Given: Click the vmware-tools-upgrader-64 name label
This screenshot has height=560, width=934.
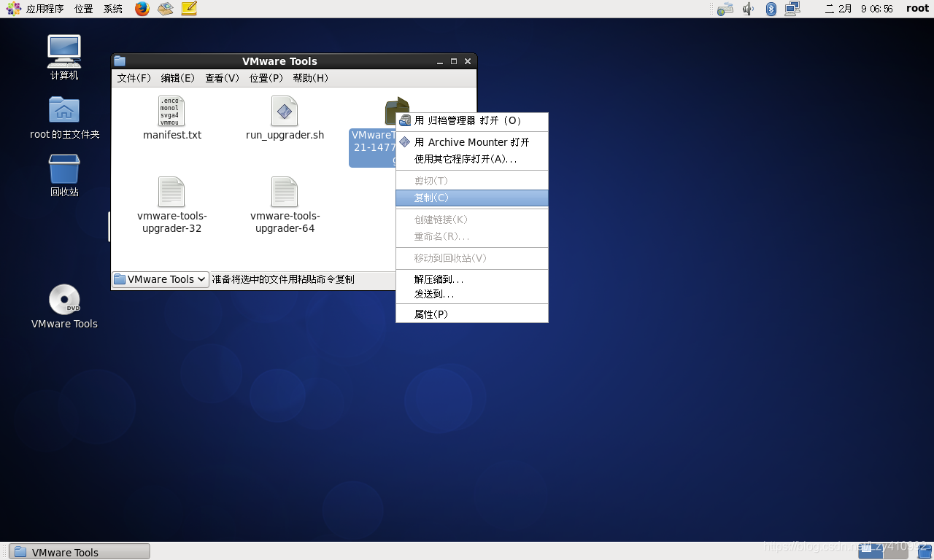Looking at the screenshot, I should click(x=285, y=222).
